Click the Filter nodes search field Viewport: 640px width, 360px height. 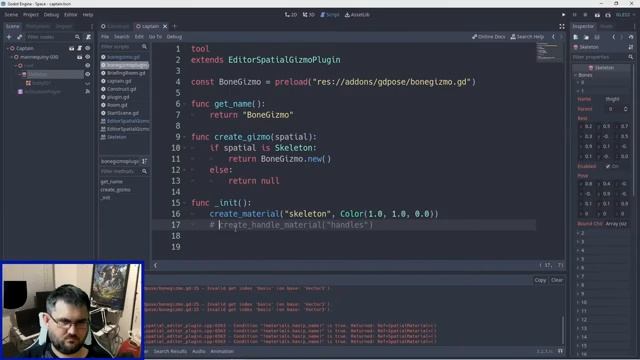point(53,37)
